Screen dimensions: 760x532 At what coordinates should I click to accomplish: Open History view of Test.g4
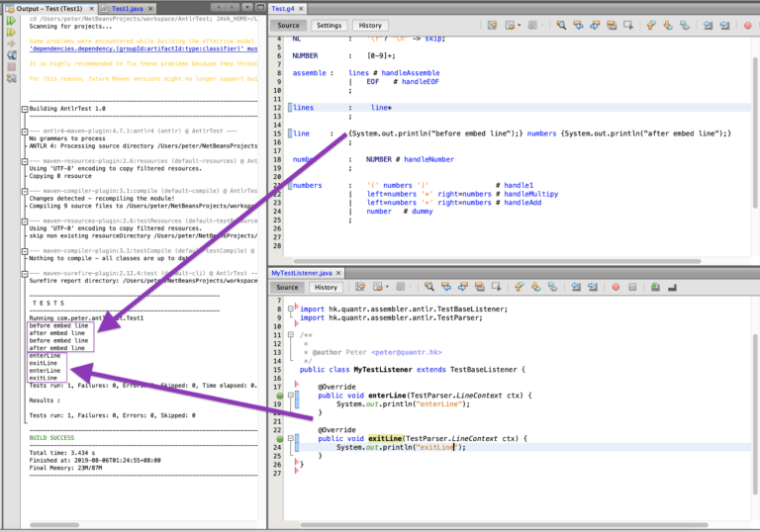click(x=370, y=25)
